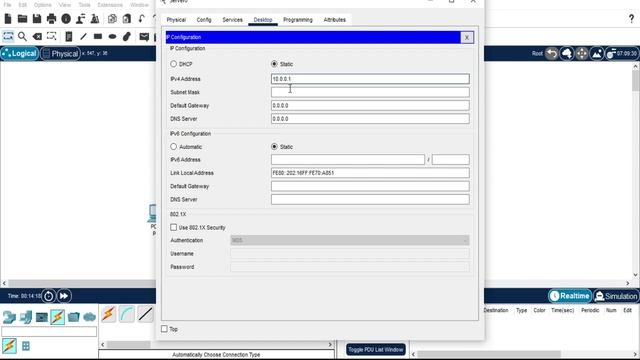
Task: Select the IPv4 Static radio button
Action: pos(274,64)
